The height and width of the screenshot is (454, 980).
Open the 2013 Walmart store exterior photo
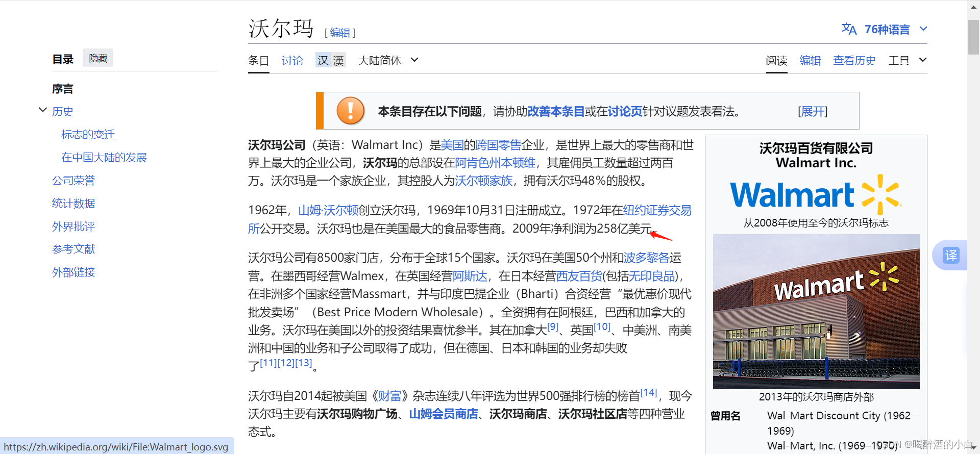point(816,312)
